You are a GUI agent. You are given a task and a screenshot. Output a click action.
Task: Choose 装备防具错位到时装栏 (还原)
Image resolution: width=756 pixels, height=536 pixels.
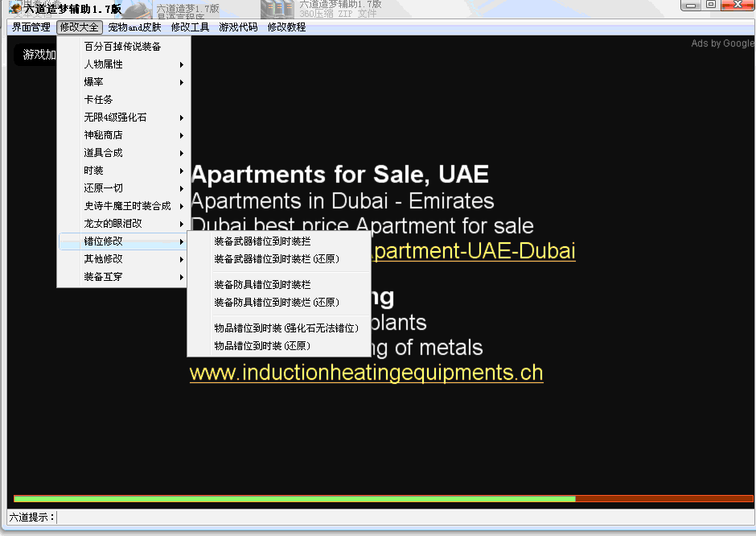coord(279,303)
